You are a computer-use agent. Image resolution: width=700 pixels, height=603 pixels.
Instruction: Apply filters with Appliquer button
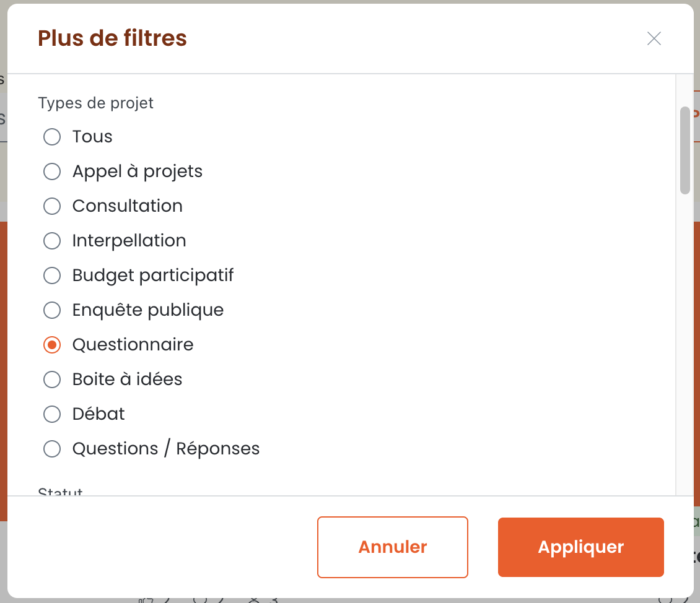point(581,547)
